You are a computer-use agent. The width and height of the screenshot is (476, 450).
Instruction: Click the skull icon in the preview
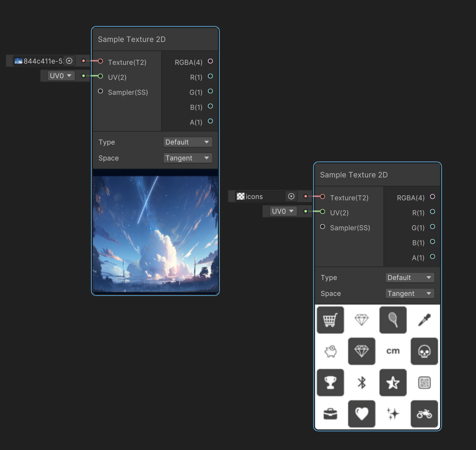point(424,351)
